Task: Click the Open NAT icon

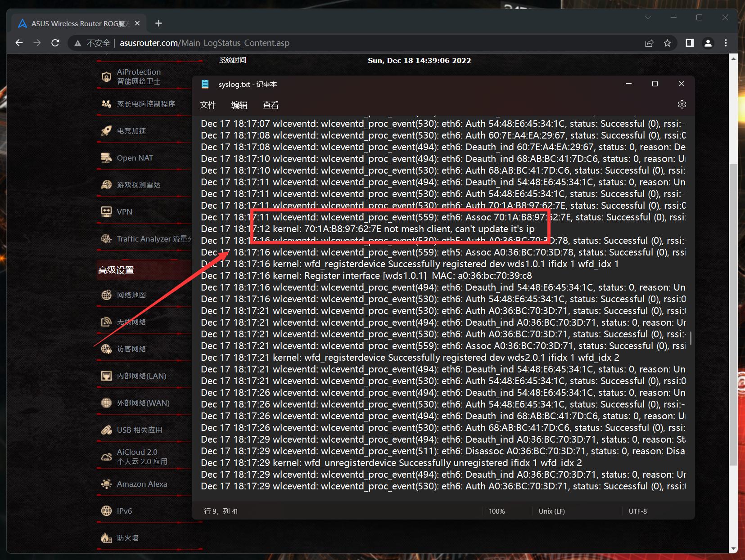Action: tap(106, 158)
